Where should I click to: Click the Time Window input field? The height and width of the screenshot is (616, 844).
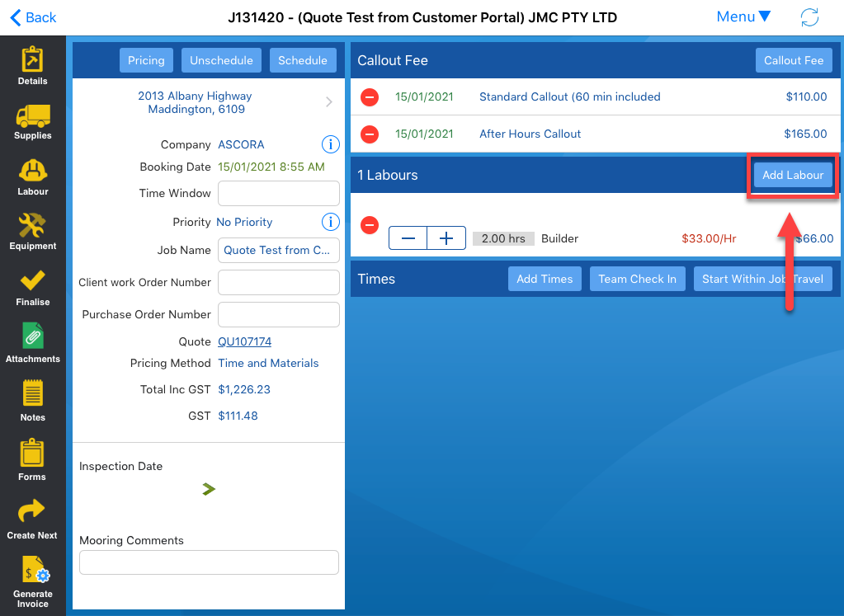[x=279, y=193]
